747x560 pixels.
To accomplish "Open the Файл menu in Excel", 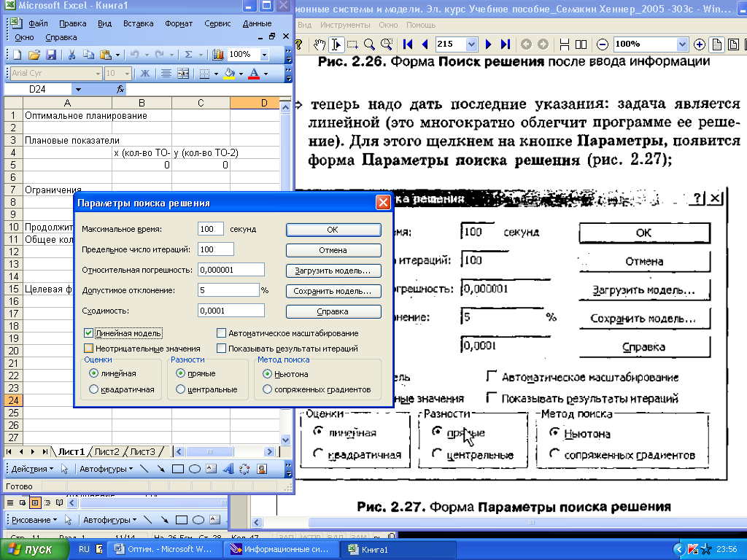I will [x=38, y=23].
